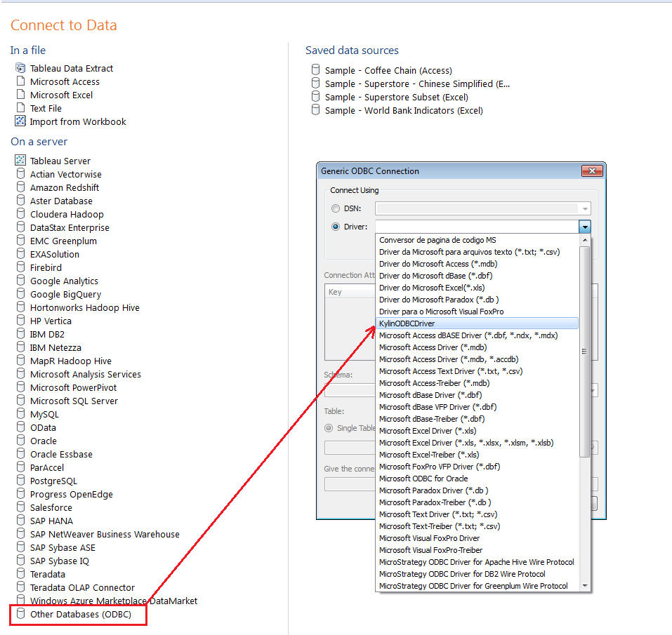The image size is (672, 635).
Task: Select the Tableau Data Extract icon
Action: pos(20,68)
